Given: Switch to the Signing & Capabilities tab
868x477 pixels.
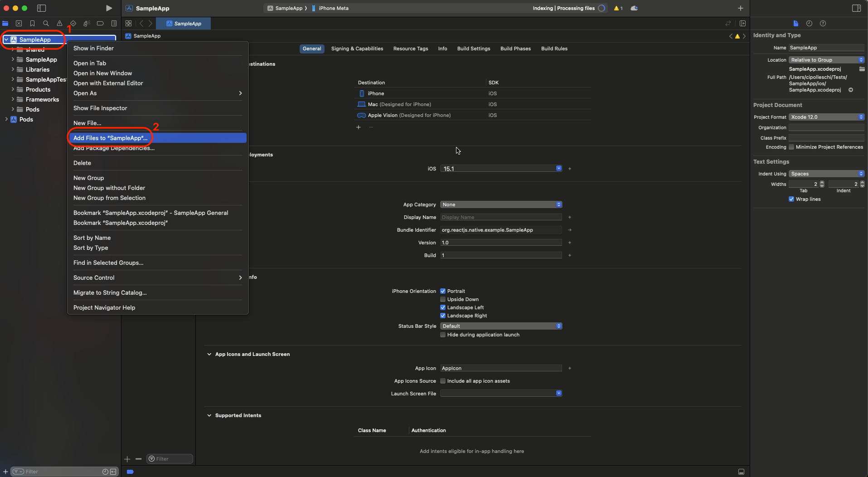Looking at the screenshot, I should click(x=357, y=49).
